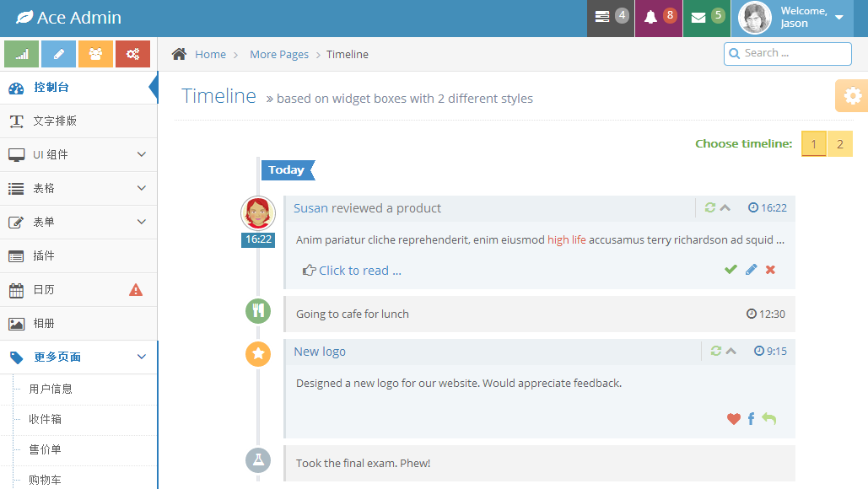Click the red heart icon in New logo
868x489 pixels.
tap(733, 419)
